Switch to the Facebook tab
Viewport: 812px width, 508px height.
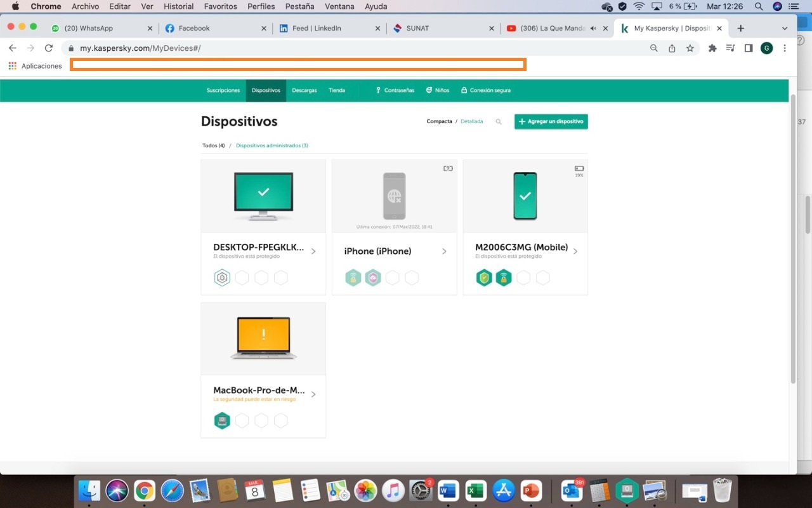point(215,28)
